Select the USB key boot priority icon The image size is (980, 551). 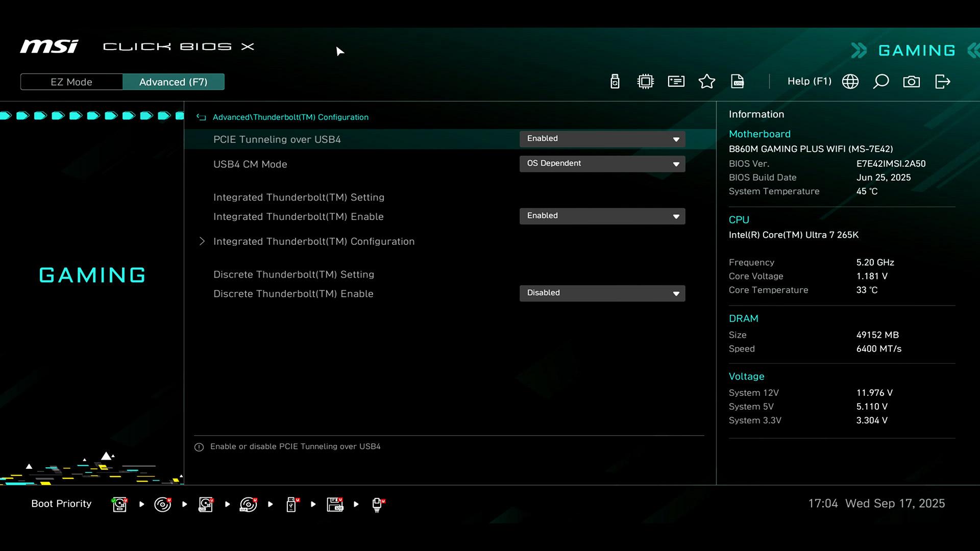[x=291, y=504]
